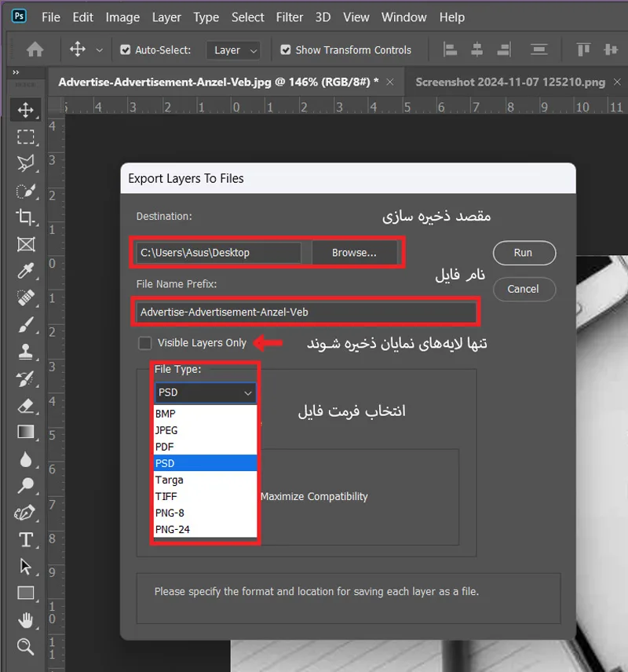Click the Move tool preset icon in options bar
The width and height of the screenshot is (628, 672).
click(x=78, y=49)
